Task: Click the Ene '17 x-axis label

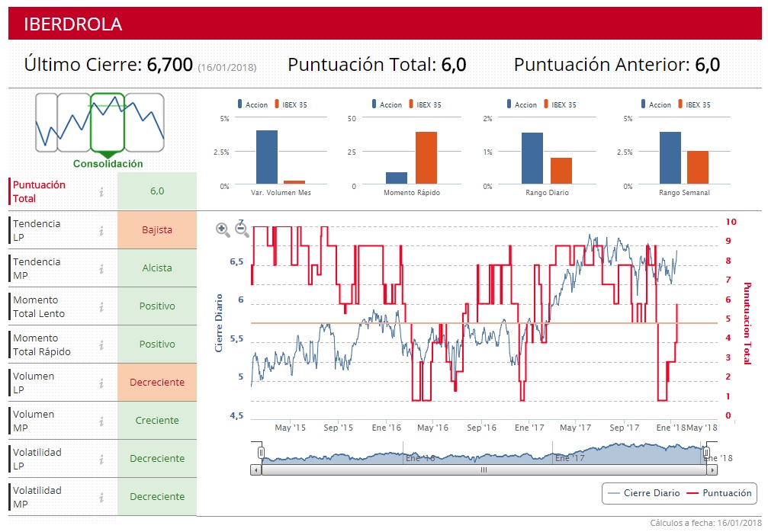Action: click(529, 428)
